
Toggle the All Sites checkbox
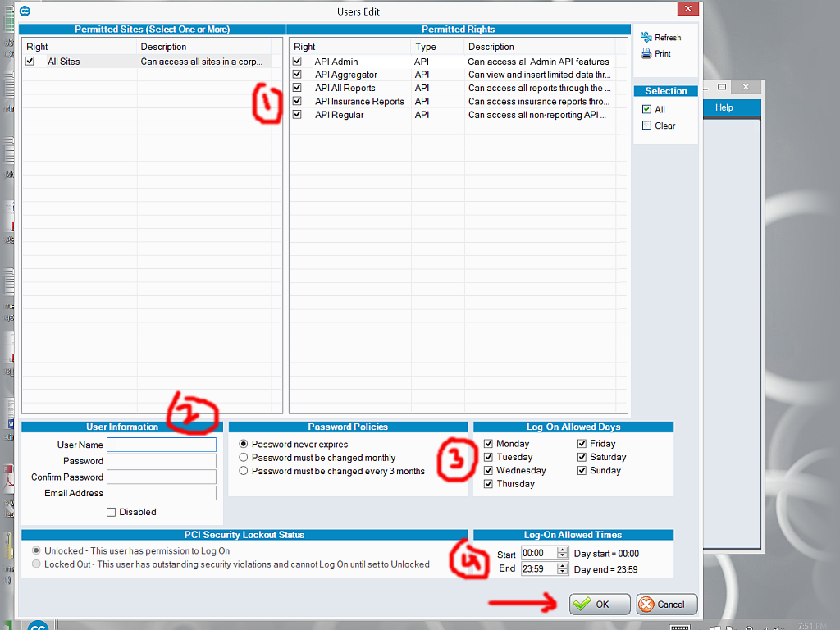tap(30, 62)
